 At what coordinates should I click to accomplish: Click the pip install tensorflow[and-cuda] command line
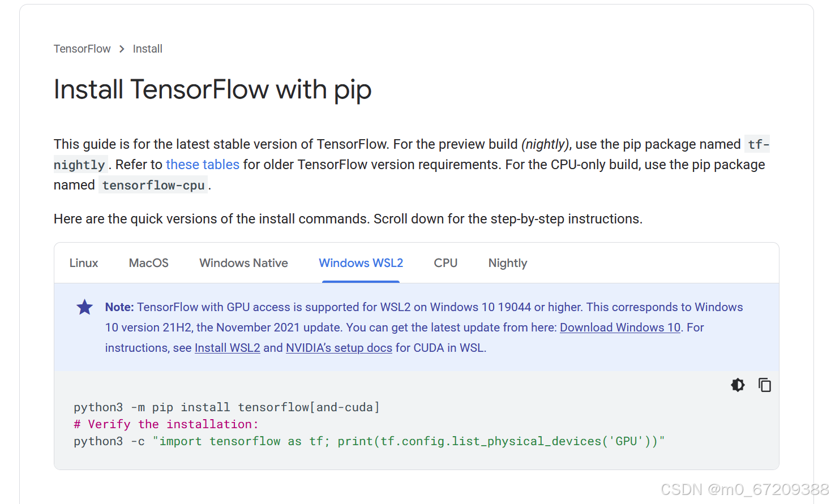click(x=226, y=407)
